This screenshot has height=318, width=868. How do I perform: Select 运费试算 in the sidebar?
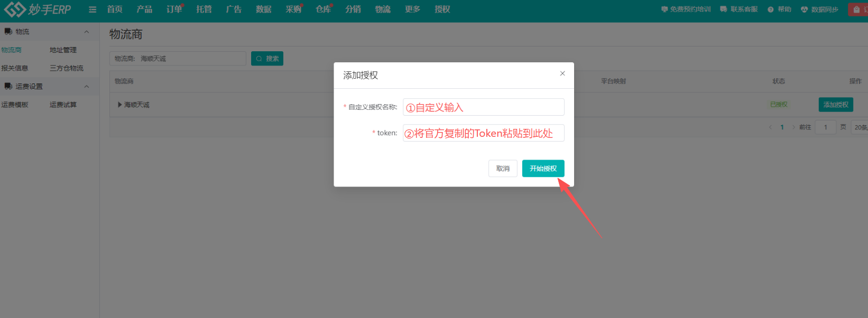[x=63, y=105]
